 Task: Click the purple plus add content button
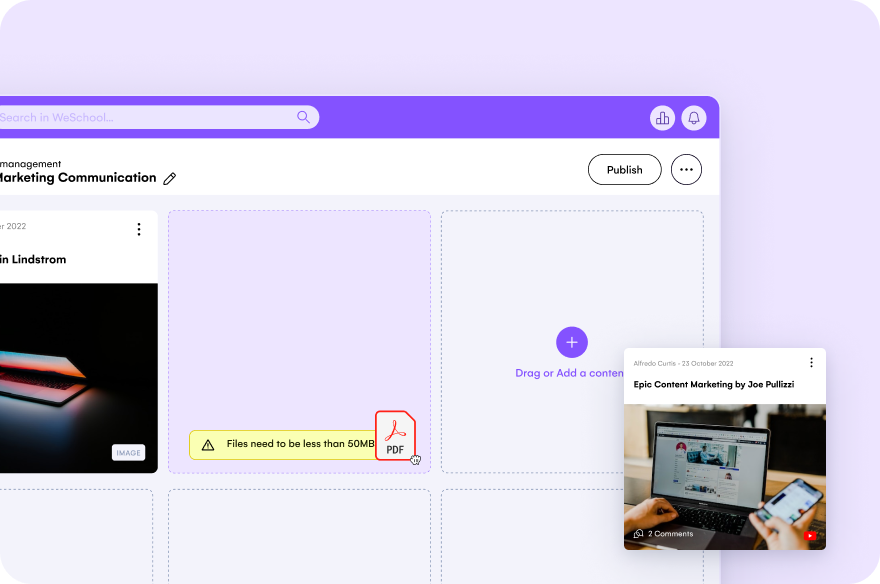pos(572,342)
